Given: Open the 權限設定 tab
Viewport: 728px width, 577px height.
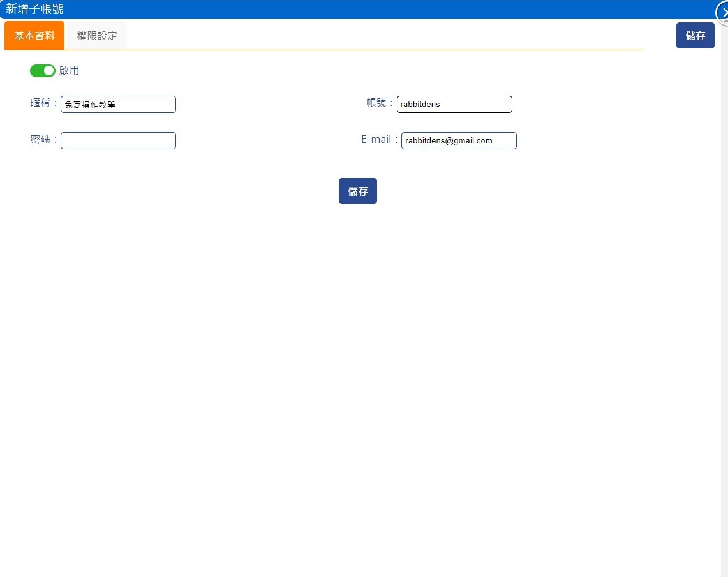Looking at the screenshot, I should (x=97, y=36).
